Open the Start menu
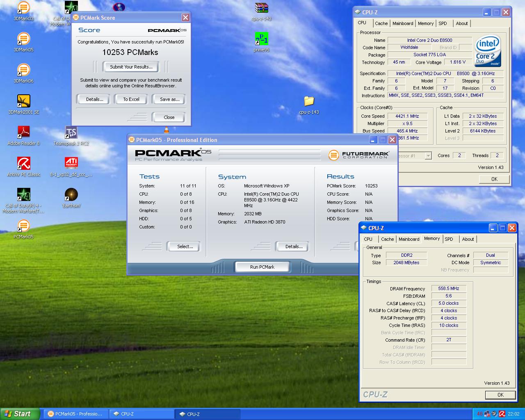This screenshot has width=525, height=420. point(20,414)
